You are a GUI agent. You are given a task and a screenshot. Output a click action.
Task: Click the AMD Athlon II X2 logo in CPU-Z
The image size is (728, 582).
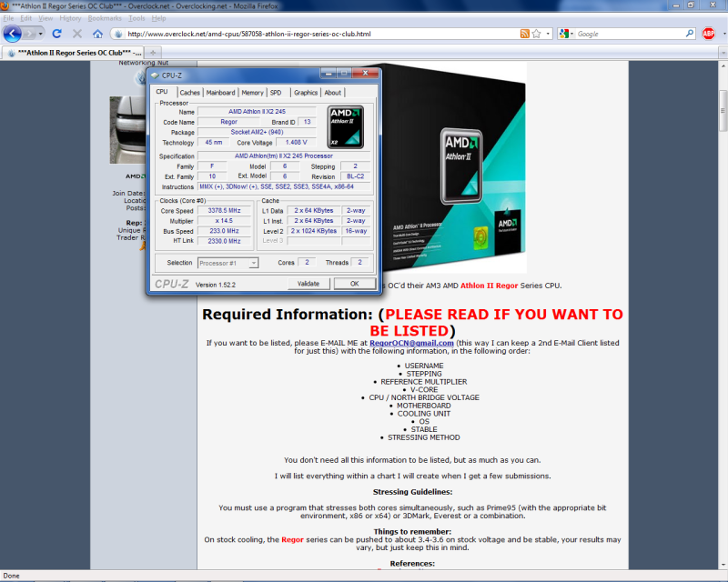click(346, 127)
